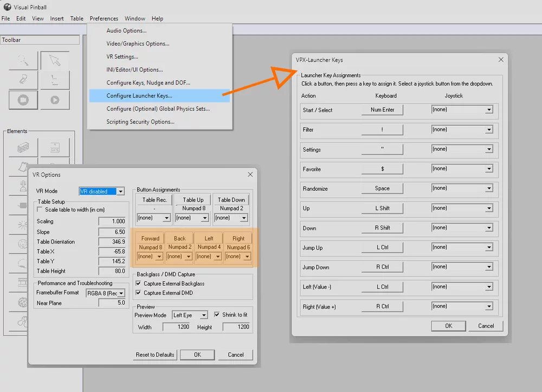Open the Table menu
The image size is (542, 392).
coord(77,18)
